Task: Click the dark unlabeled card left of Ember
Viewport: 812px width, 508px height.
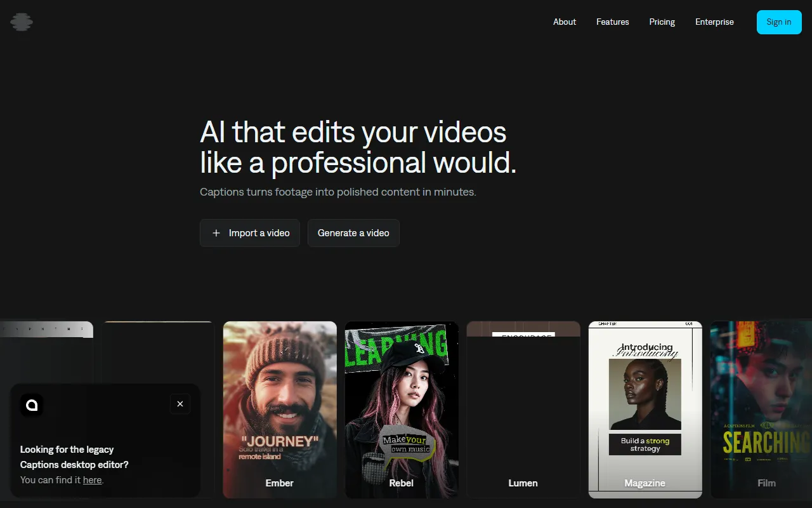Action: click(159, 352)
